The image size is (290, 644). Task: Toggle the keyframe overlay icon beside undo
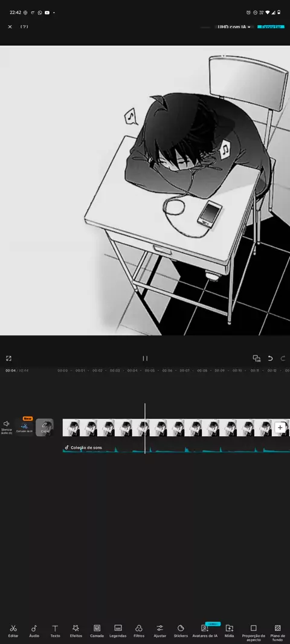(x=257, y=358)
